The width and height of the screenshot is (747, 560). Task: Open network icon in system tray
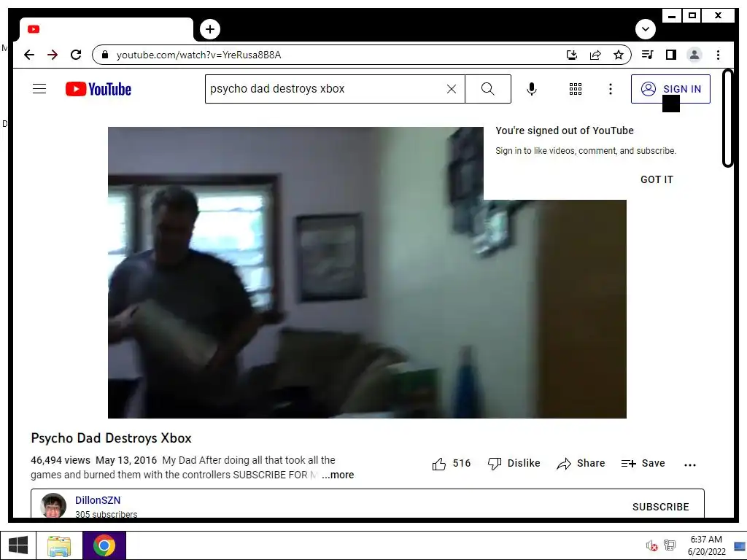click(670, 545)
